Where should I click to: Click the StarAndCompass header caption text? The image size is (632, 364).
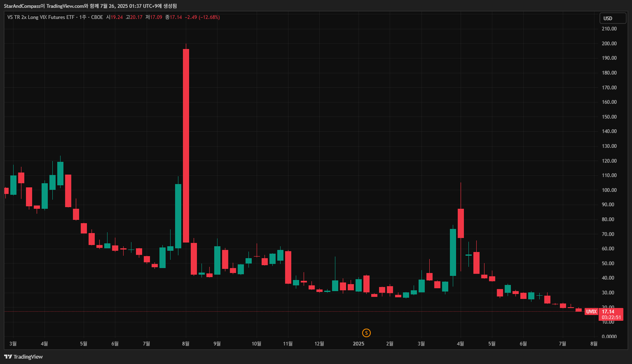[90, 6]
